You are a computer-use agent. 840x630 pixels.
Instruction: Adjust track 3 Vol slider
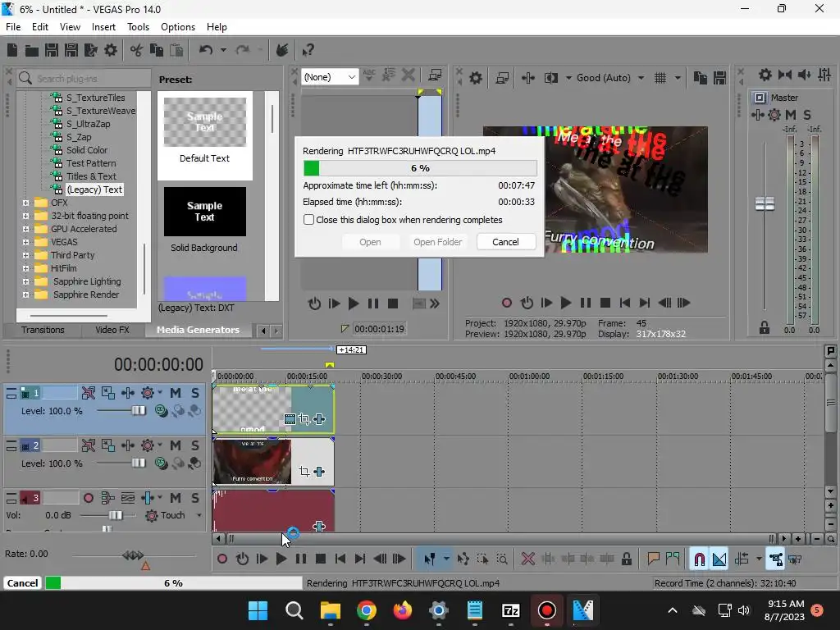(115, 515)
